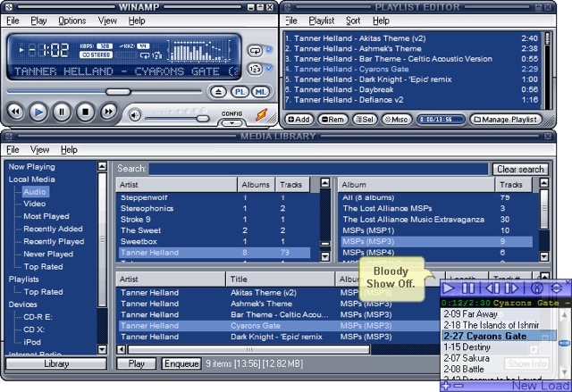Click the Enqueue button
This screenshot has width=572, height=392.
(181, 363)
